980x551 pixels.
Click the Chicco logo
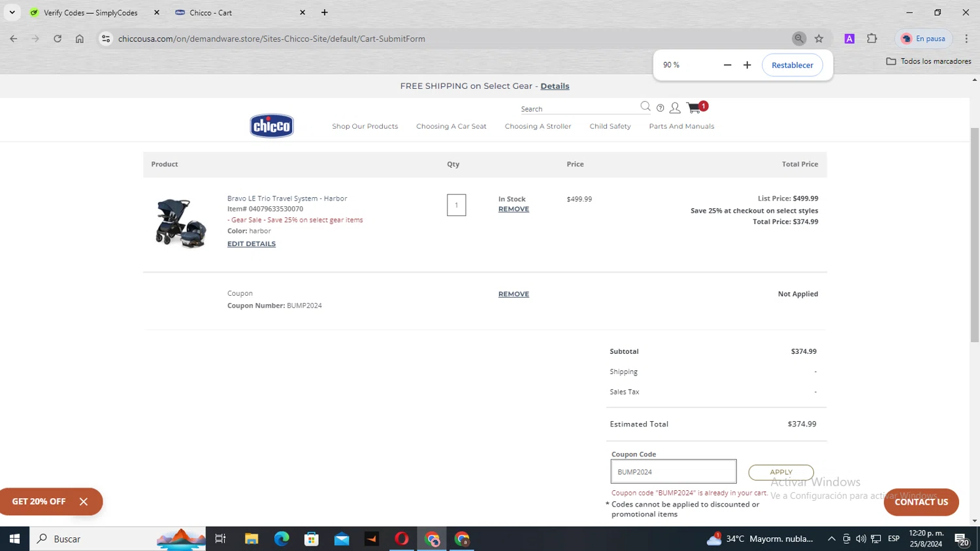[272, 126]
